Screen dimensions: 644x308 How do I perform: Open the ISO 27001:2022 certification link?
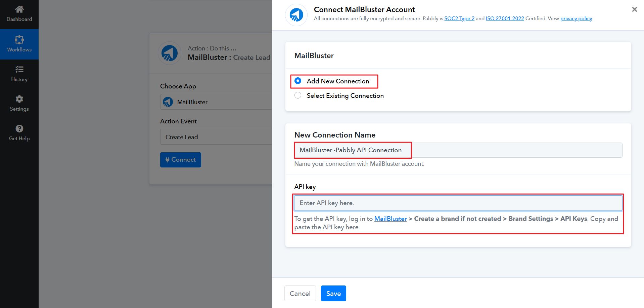pos(505,18)
